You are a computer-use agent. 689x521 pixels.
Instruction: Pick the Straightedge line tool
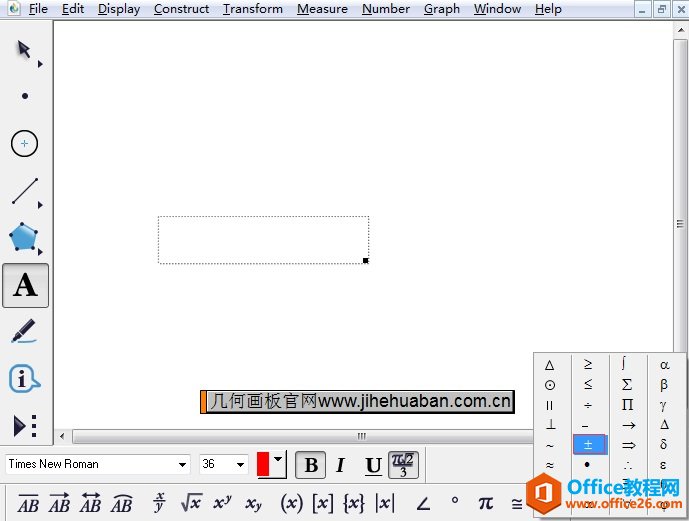[x=25, y=190]
